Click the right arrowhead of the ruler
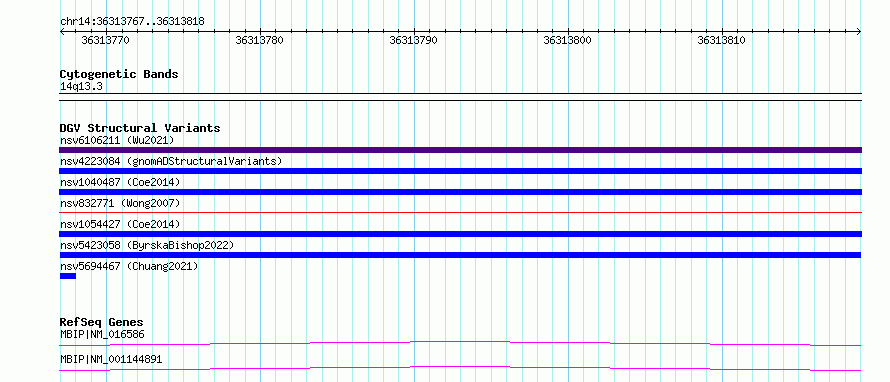The width and height of the screenshot is (890, 382). point(859,32)
